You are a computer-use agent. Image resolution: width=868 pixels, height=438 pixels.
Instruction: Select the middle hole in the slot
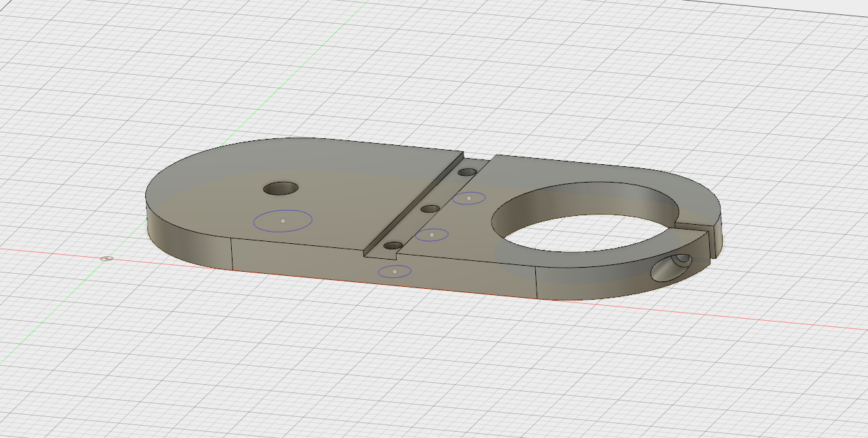click(x=430, y=208)
